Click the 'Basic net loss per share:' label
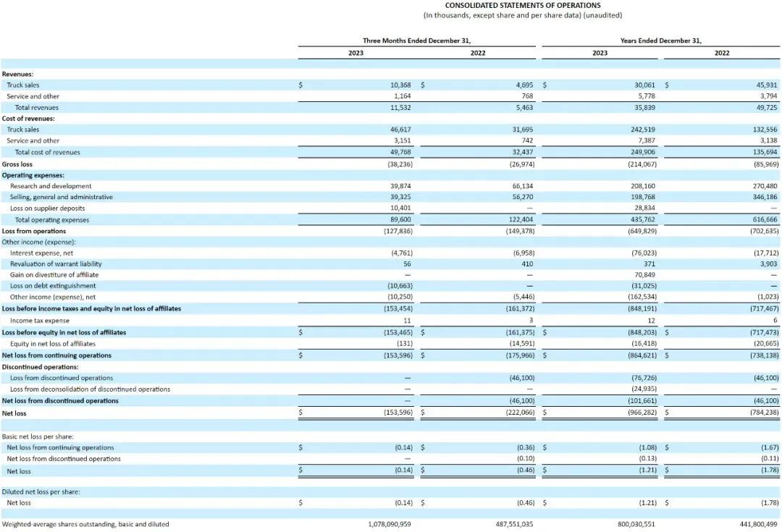This screenshot has height=532, width=782. pyautogui.click(x=38, y=436)
